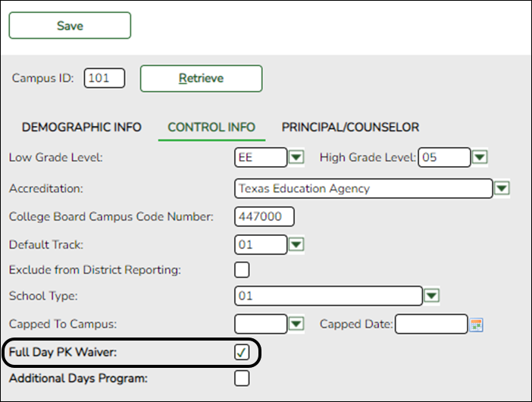Click the Campus ID input field
The width and height of the screenshot is (532, 402).
[x=105, y=78]
